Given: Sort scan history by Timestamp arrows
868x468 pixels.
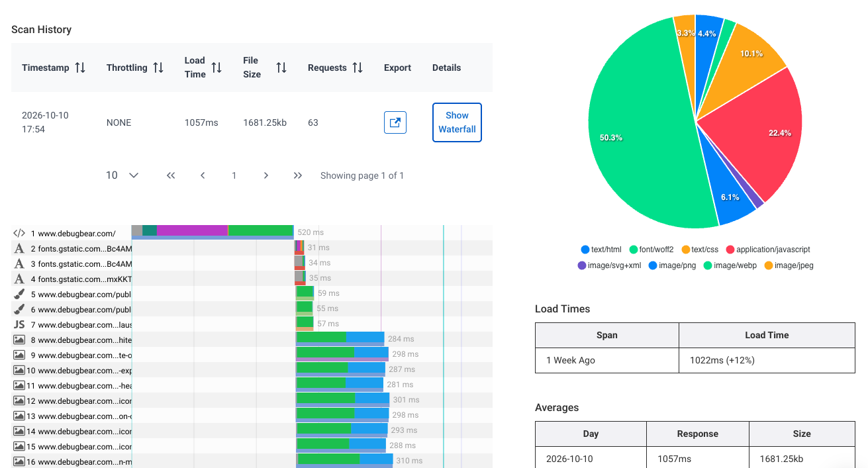Looking at the screenshot, I should [80, 68].
